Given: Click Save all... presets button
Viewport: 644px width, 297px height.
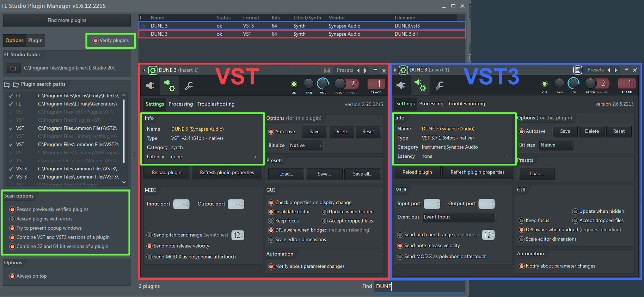Looking at the screenshot, I should 363,174.
